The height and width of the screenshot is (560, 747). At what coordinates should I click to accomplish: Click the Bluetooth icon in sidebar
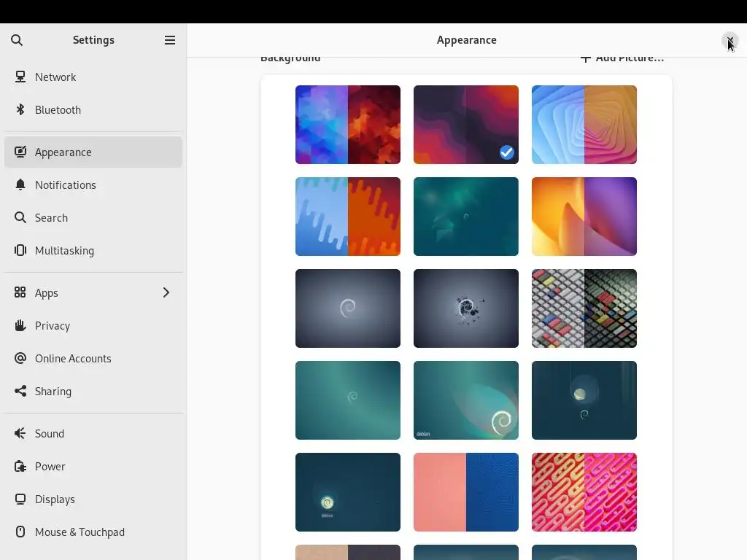[20, 109]
